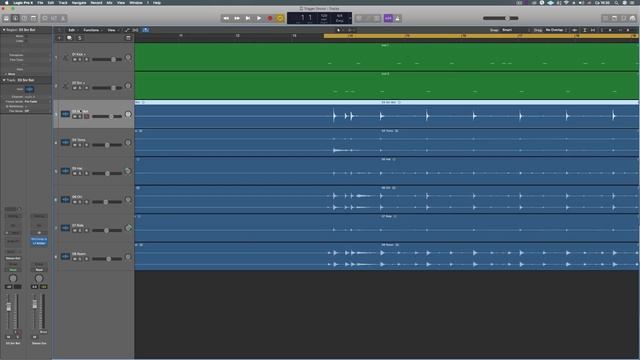Open the Editors (scissors) panel
640x360 pixels.
point(63,18)
